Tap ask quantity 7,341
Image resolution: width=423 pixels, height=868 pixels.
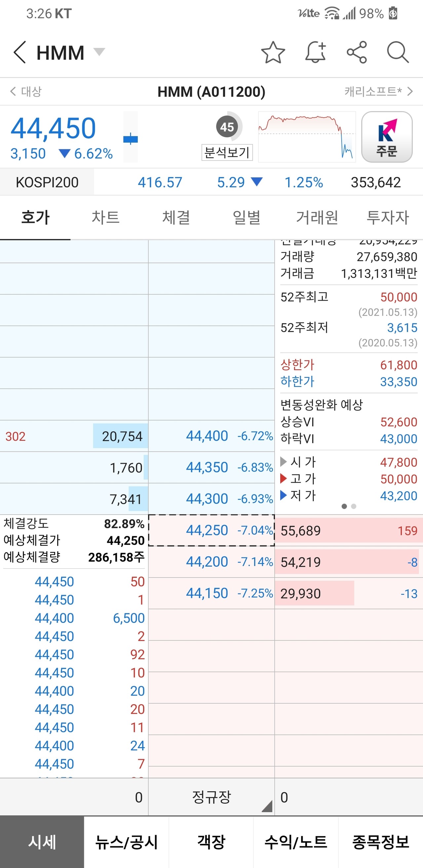pyautogui.click(x=126, y=499)
